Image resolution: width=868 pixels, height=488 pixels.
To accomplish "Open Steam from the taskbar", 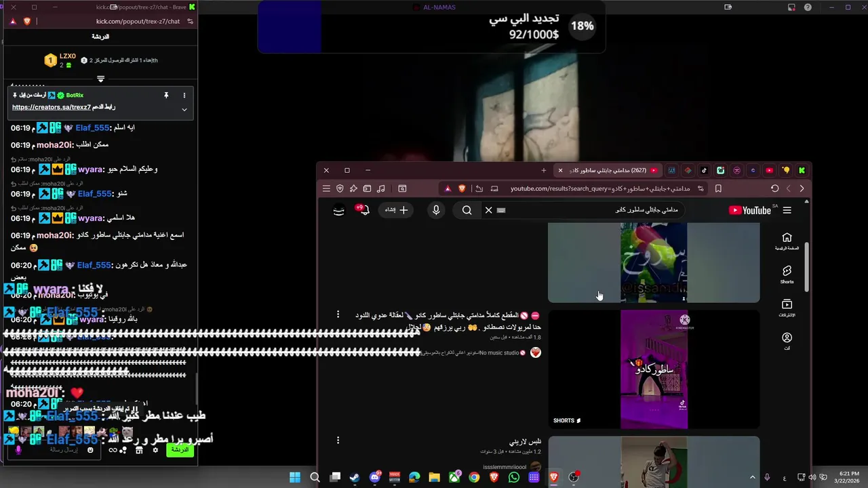I will 355,477.
